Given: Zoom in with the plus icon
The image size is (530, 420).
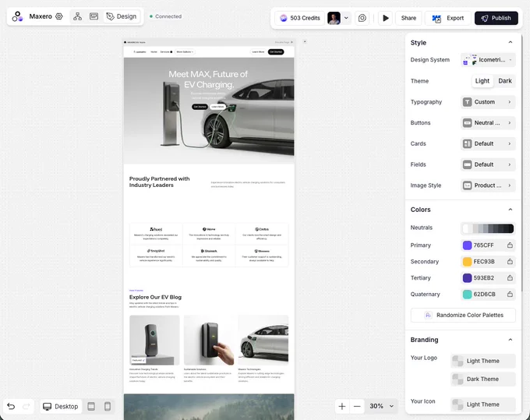Looking at the screenshot, I should (x=342, y=406).
